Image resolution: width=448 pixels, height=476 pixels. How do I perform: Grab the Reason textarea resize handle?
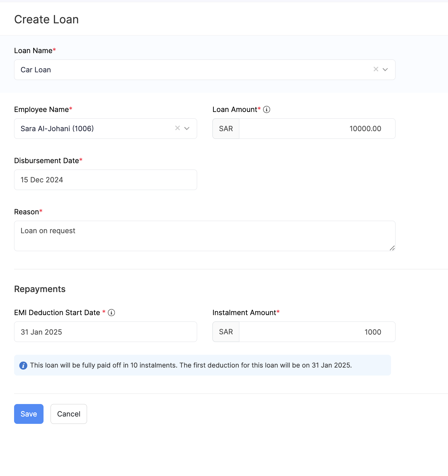[x=392, y=248]
